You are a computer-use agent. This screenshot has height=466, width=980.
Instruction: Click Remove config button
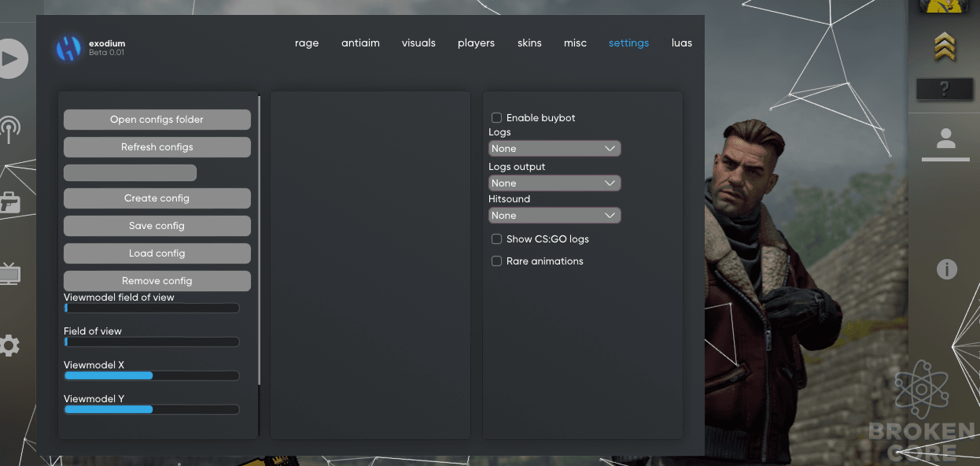157,281
